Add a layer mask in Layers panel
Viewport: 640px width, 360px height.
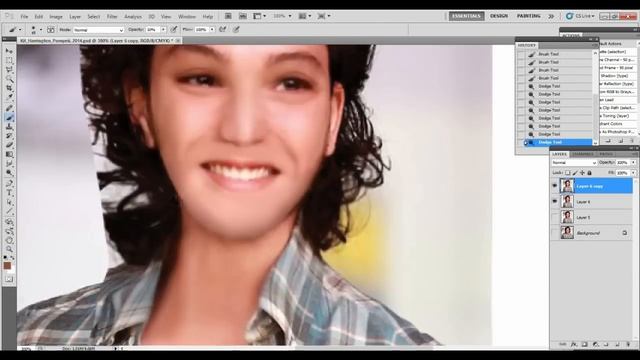click(584, 344)
